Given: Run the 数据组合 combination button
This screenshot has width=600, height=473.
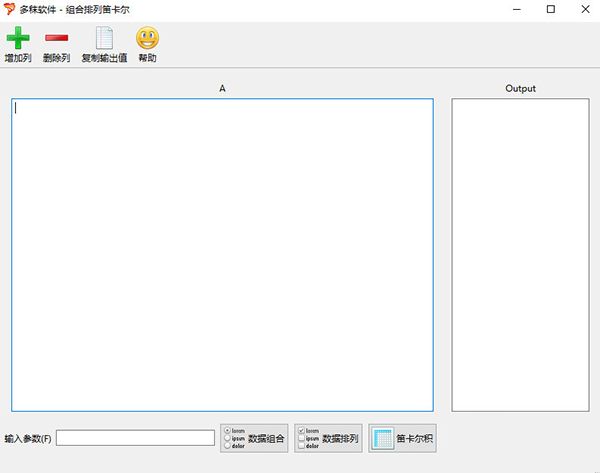Looking at the screenshot, I should tap(254, 438).
